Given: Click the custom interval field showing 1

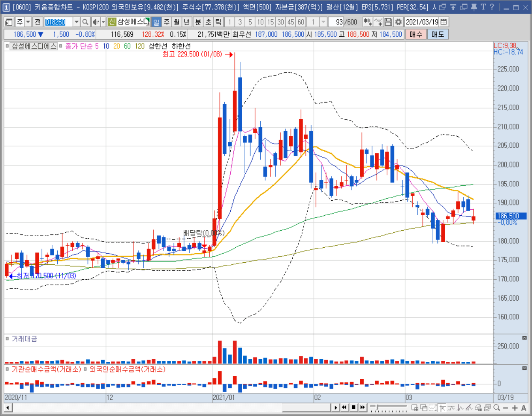Looking at the screenshot, I should [x=313, y=22].
